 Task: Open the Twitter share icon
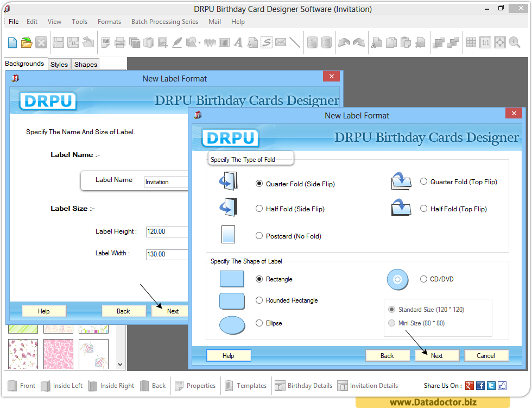pos(491,386)
